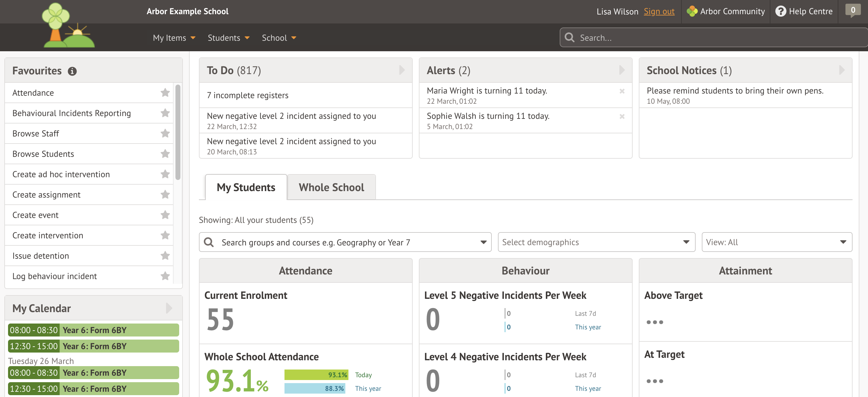Image resolution: width=868 pixels, height=397 pixels.
Task: Open the Select demographics dropdown
Action: point(687,242)
